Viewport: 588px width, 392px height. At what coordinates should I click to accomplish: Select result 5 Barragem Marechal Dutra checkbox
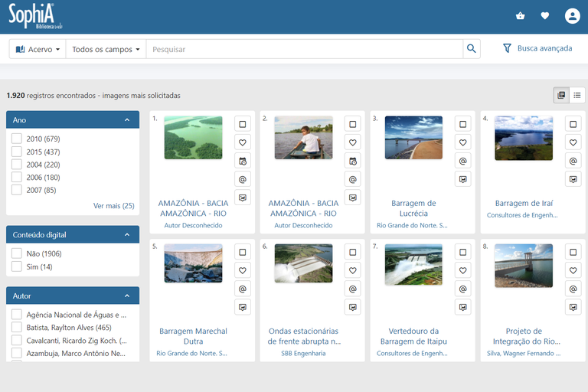pyautogui.click(x=243, y=252)
